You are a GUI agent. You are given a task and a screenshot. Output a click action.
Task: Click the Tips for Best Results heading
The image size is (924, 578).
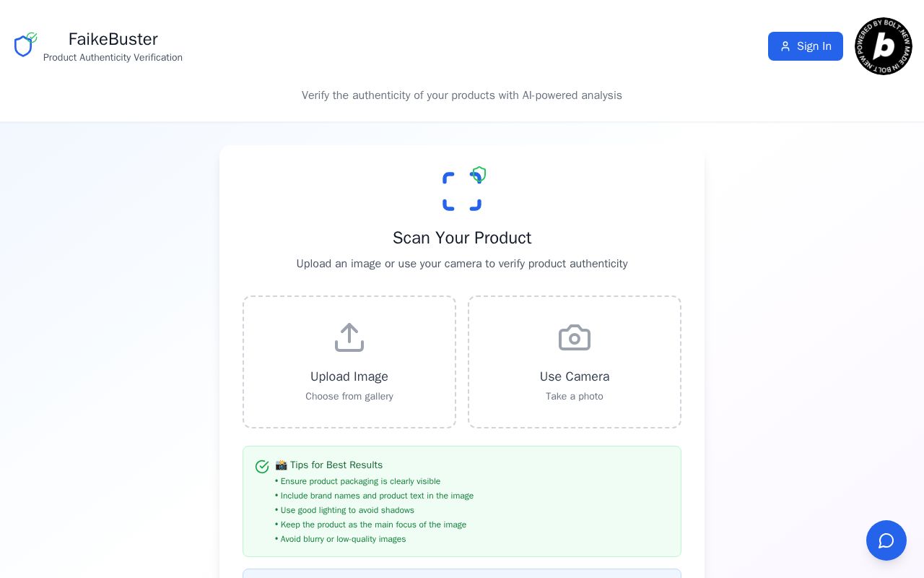pos(336,465)
